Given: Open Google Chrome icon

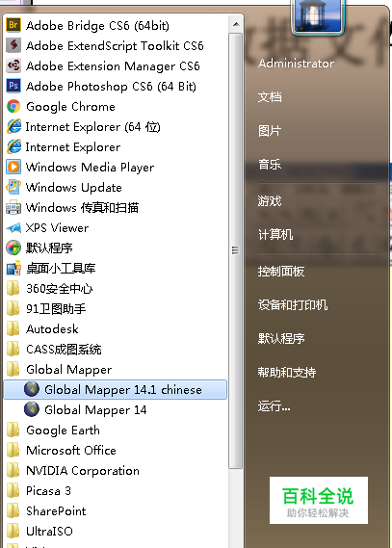Looking at the screenshot, I should tap(13, 106).
